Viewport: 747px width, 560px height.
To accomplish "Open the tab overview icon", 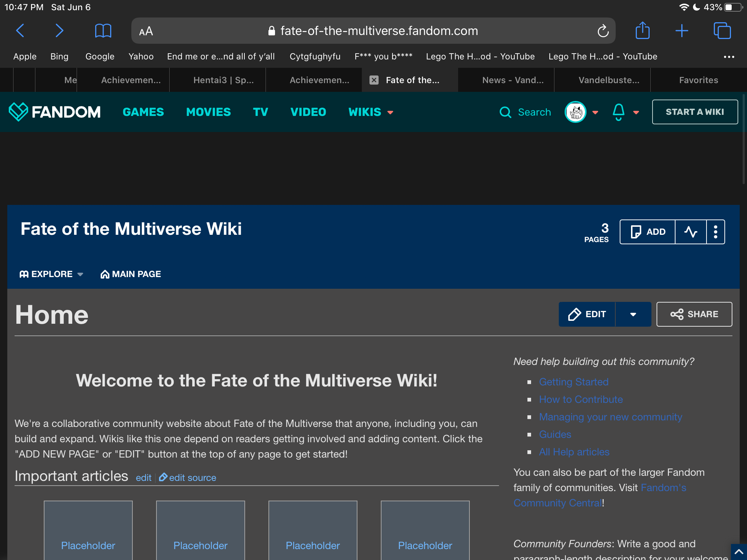I will point(722,31).
